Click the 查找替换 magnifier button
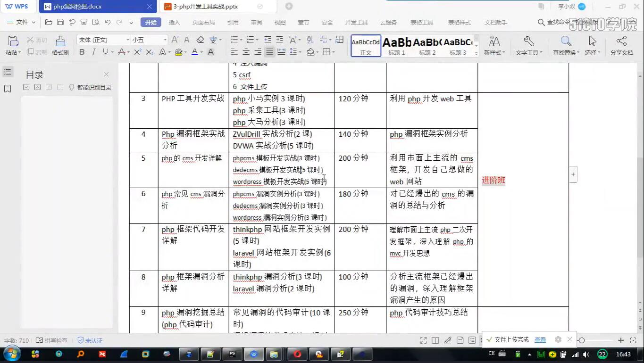 pos(566,46)
